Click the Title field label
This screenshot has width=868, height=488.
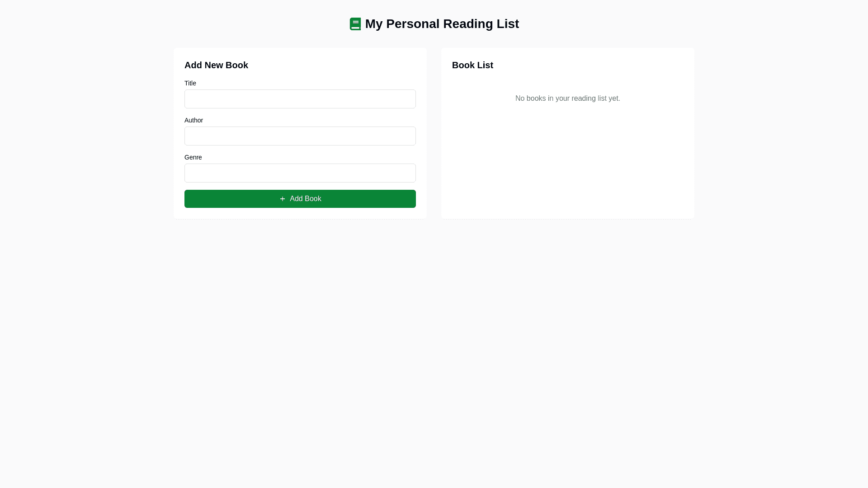click(x=190, y=83)
